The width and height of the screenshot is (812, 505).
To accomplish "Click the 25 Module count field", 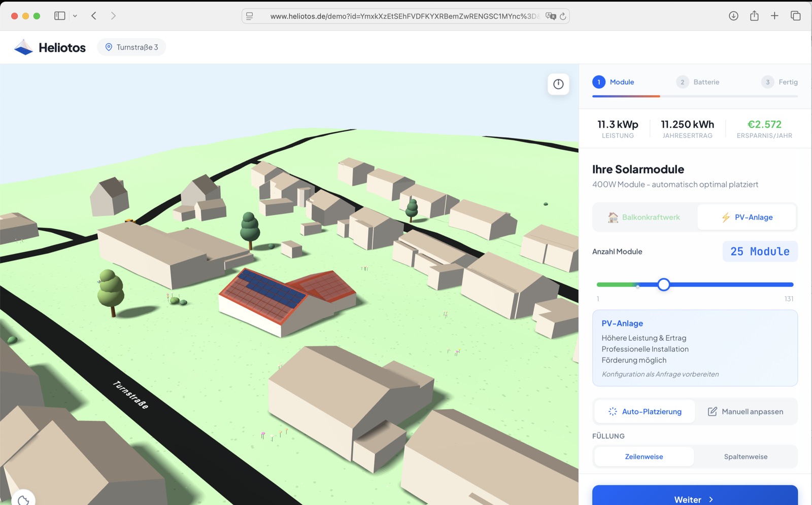I will 760,251.
